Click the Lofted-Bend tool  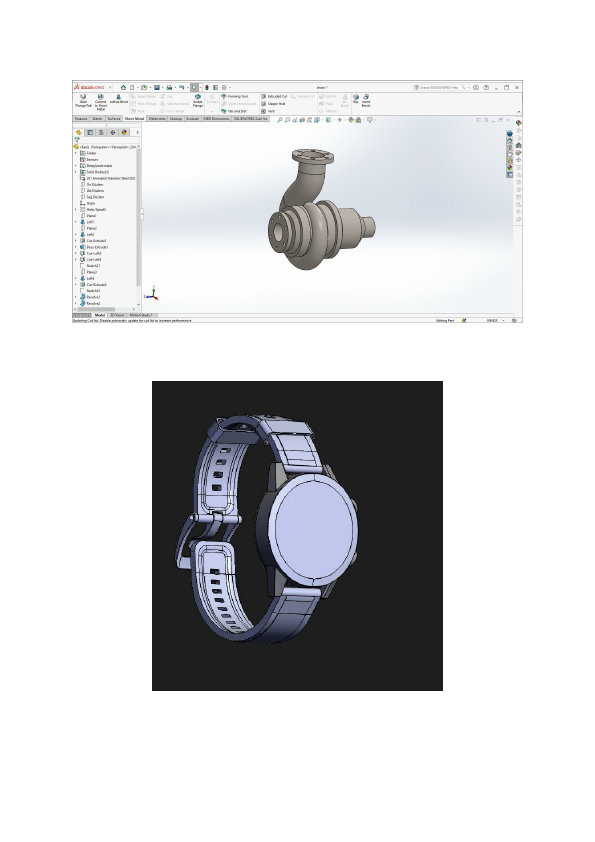[119, 99]
